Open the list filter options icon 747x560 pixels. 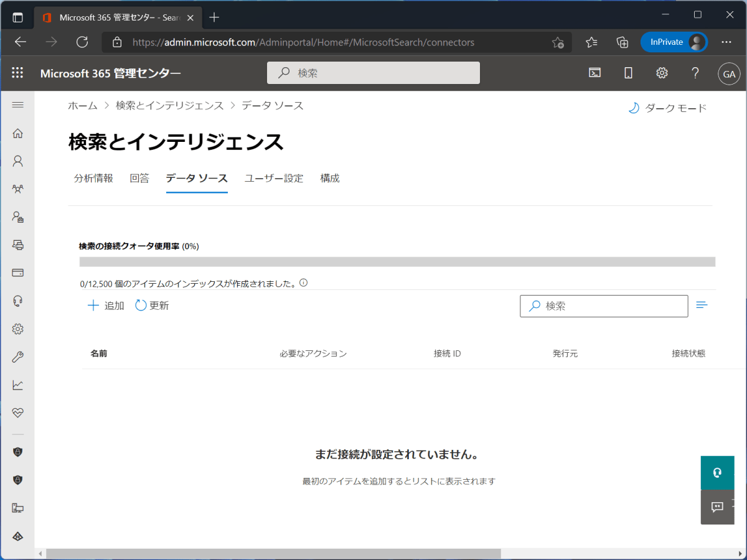point(702,305)
